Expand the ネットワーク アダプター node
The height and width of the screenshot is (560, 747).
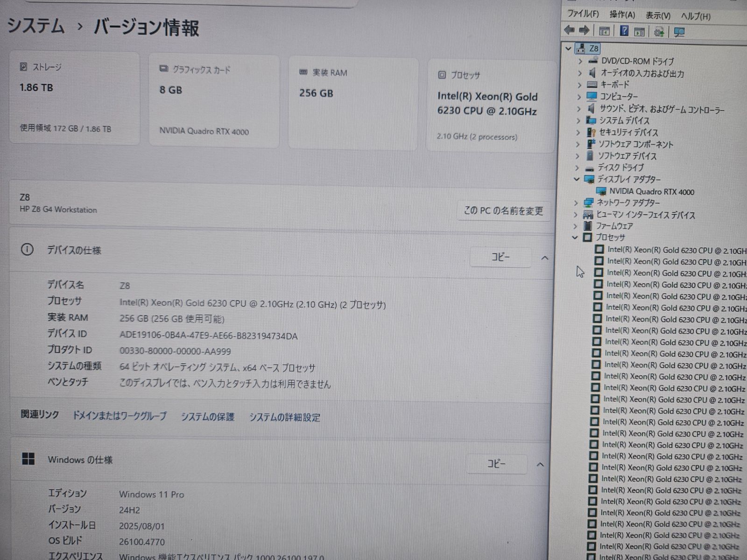coord(576,203)
